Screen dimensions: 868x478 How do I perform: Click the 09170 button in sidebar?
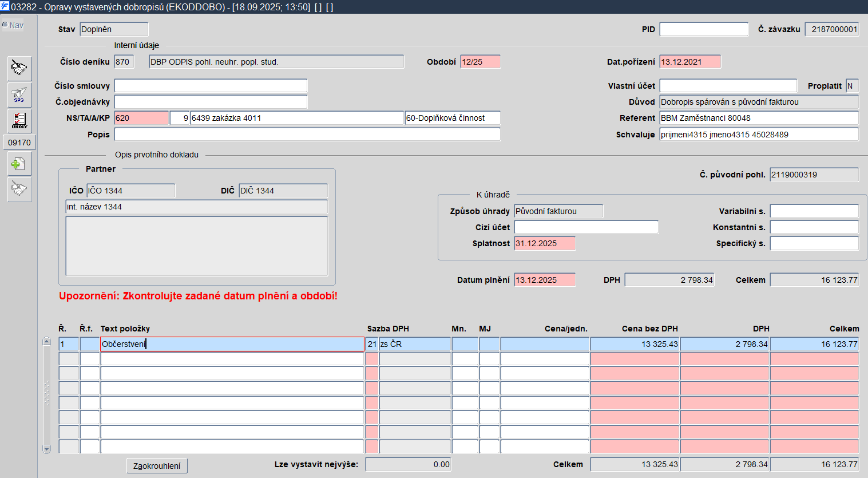(19, 143)
